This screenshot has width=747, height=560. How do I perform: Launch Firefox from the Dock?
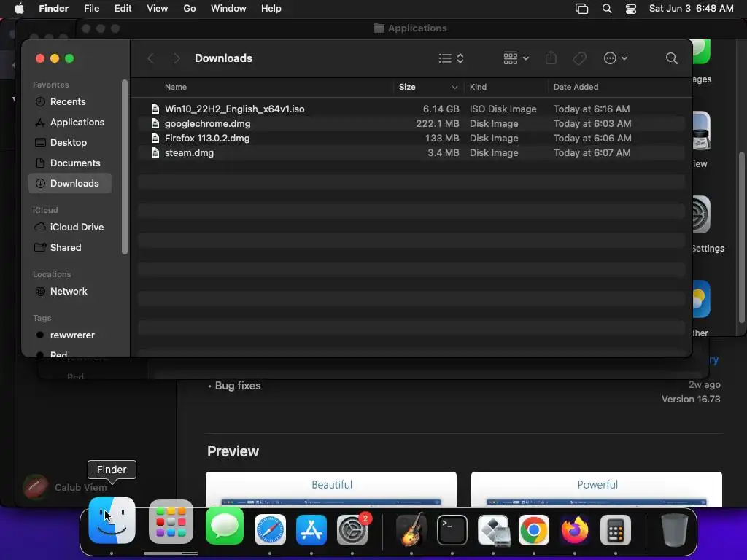(575, 530)
